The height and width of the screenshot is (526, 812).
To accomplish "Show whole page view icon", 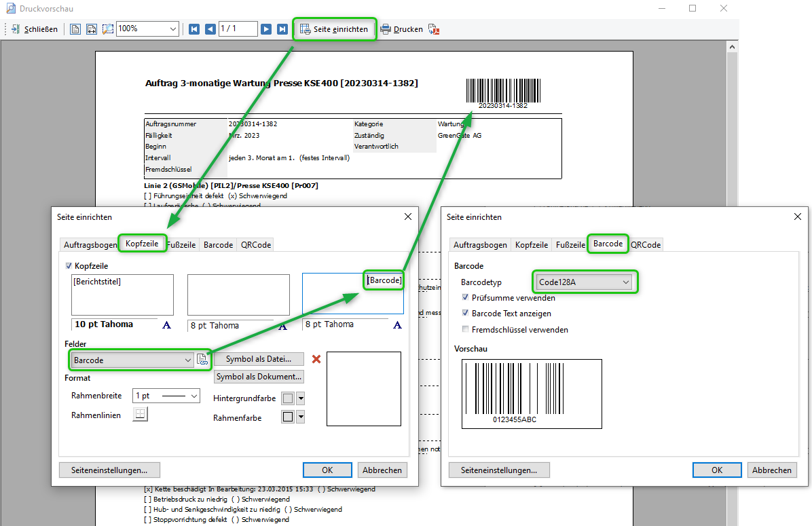I will (75, 29).
